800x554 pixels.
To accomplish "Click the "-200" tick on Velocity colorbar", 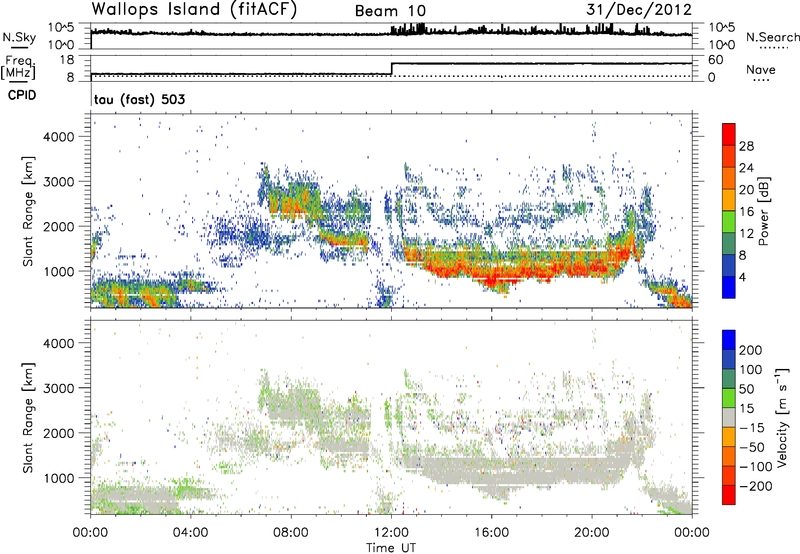I will click(756, 486).
